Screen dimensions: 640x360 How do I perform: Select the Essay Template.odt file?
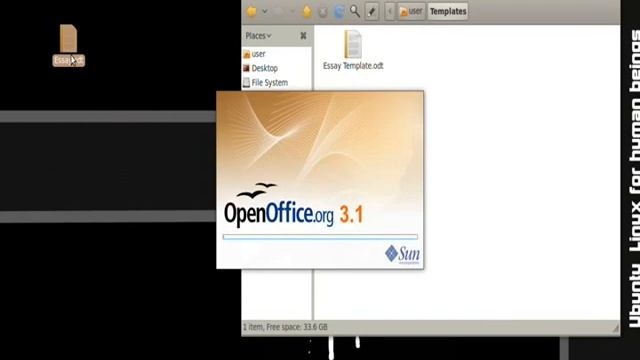(353, 50)
